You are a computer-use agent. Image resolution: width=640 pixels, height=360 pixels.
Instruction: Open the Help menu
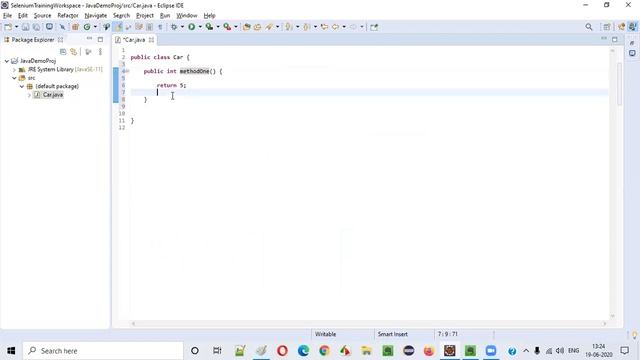[209, 16]
